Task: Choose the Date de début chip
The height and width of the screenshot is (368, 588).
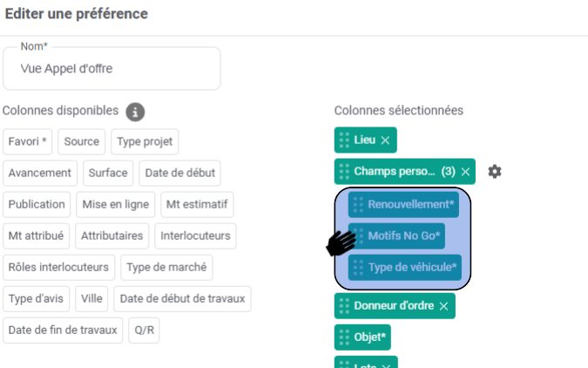Action: [x=179, y=173]
